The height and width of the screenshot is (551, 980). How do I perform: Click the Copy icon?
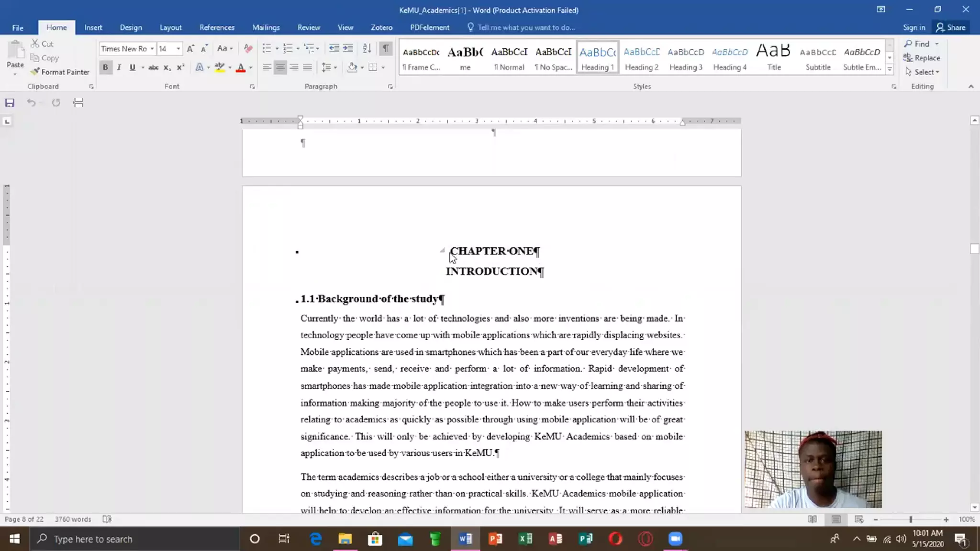click(x=34, y=58)
